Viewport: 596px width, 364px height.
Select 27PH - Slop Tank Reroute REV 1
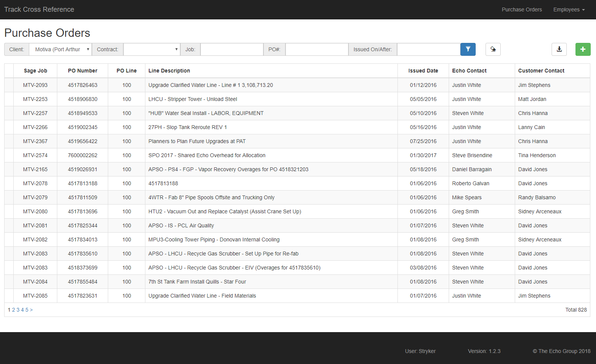coord(188,127)
